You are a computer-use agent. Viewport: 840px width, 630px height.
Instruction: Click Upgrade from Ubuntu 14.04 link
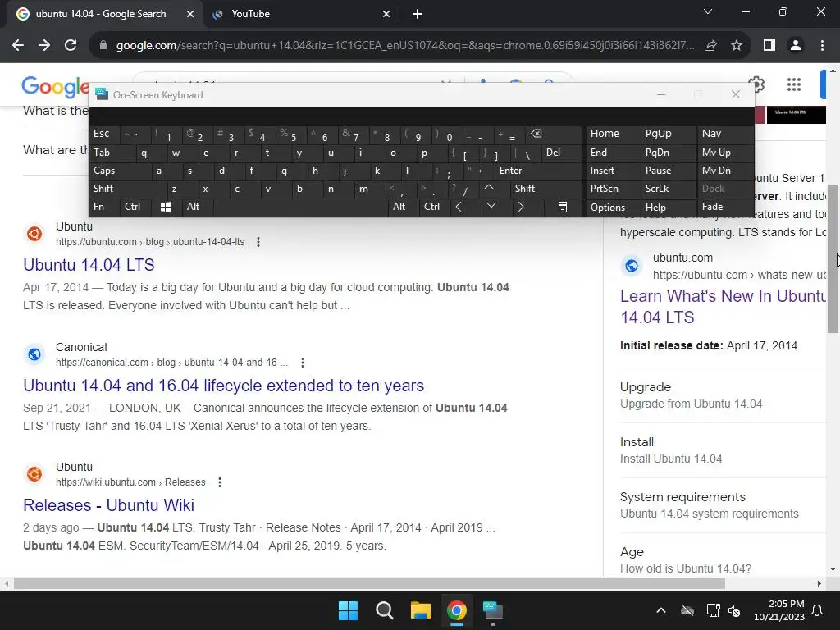pos(691,404)
